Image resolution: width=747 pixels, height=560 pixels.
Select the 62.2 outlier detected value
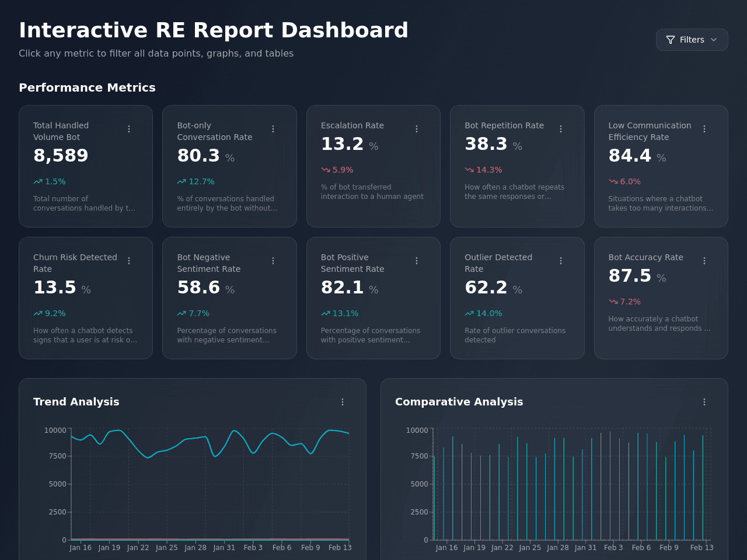coord(486,288)
